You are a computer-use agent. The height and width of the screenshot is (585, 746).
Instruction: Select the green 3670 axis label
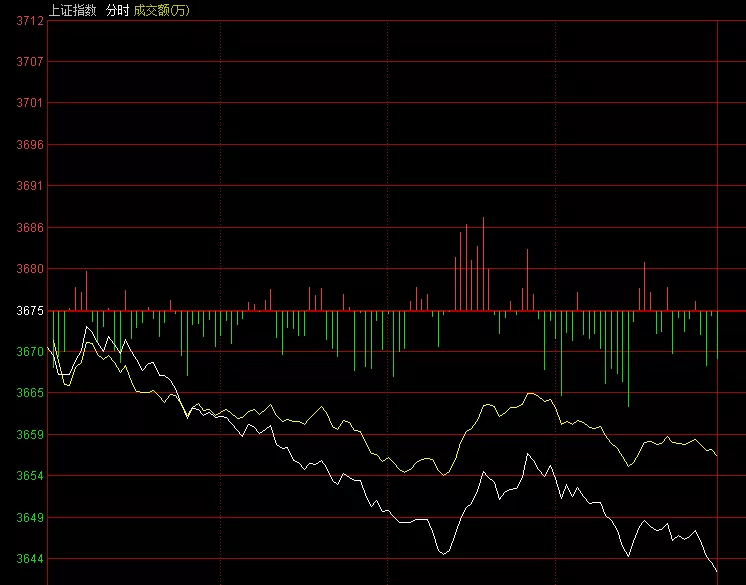30,352
